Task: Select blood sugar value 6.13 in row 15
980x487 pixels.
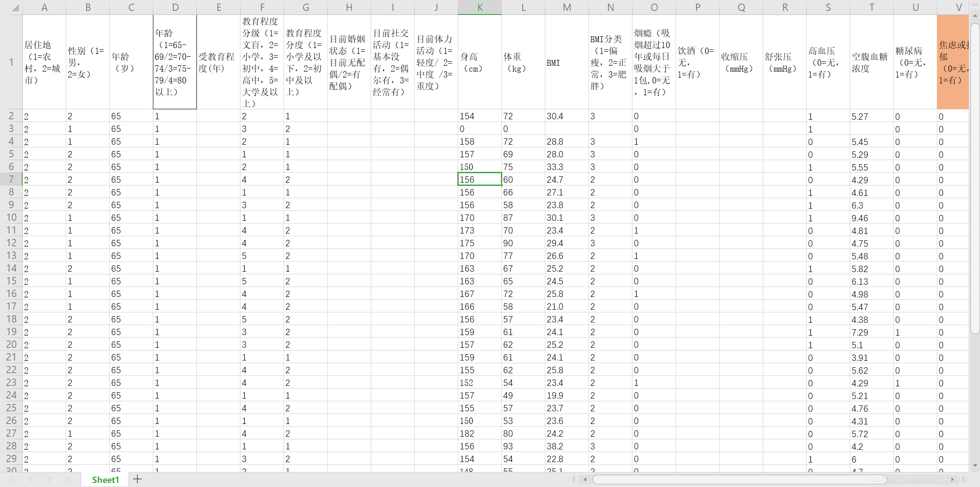Action: (x=872, y=281)
